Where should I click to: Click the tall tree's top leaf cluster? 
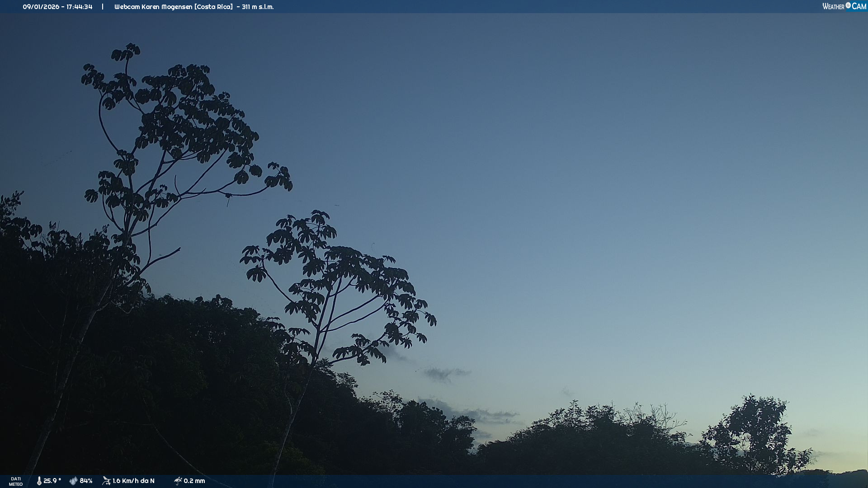127,52
